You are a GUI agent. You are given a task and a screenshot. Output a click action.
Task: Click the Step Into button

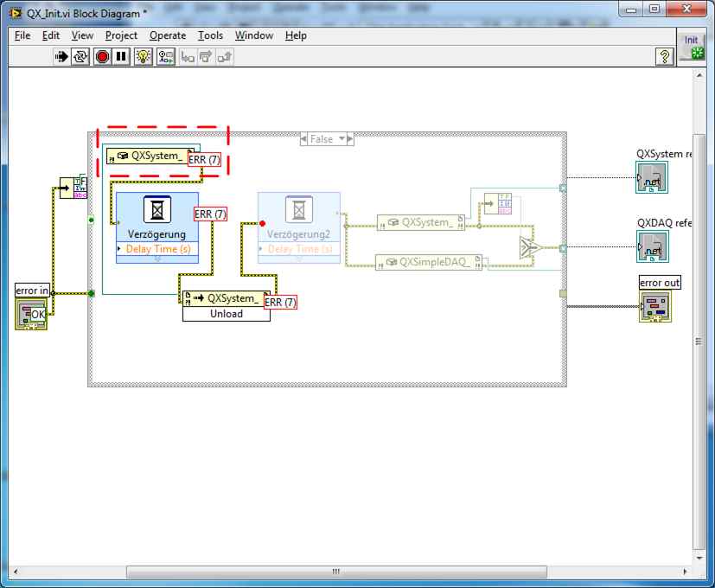click(x=188, y=56)
